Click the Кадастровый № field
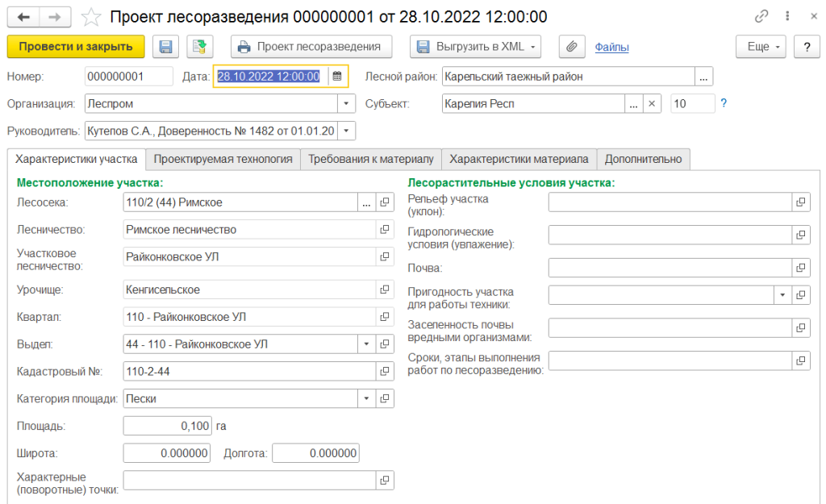Screen dimensions: 826x504 point(249,372)
